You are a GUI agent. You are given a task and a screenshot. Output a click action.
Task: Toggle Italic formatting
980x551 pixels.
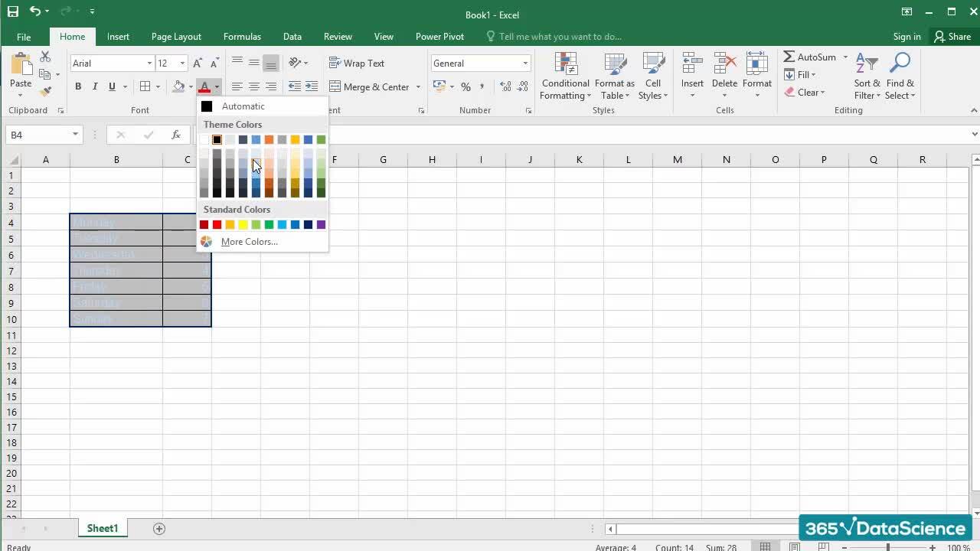[95, 86]
